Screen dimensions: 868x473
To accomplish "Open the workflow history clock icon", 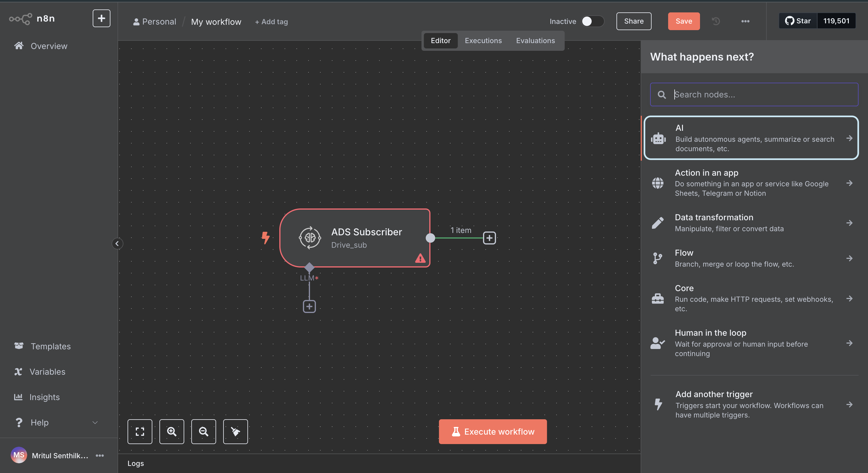I will click(716, 21).
